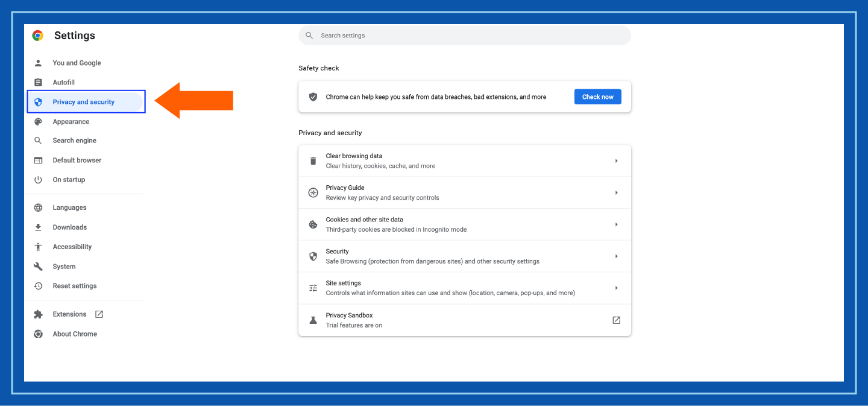This screenshot has height=406, width=868.
Task: Click the Appearance palette icon
Action: tap(38, 122)
